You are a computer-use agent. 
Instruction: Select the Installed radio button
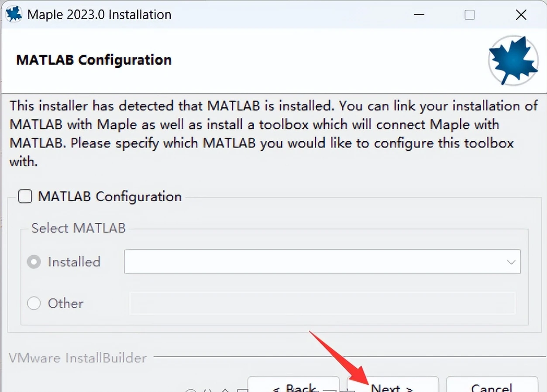(x=34, y=262)
